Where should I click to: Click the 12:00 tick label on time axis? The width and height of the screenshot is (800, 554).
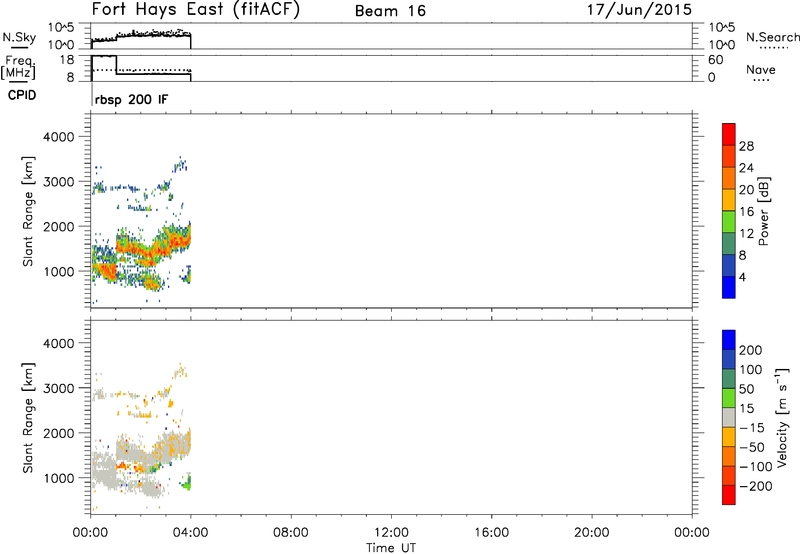click(390, 532)
